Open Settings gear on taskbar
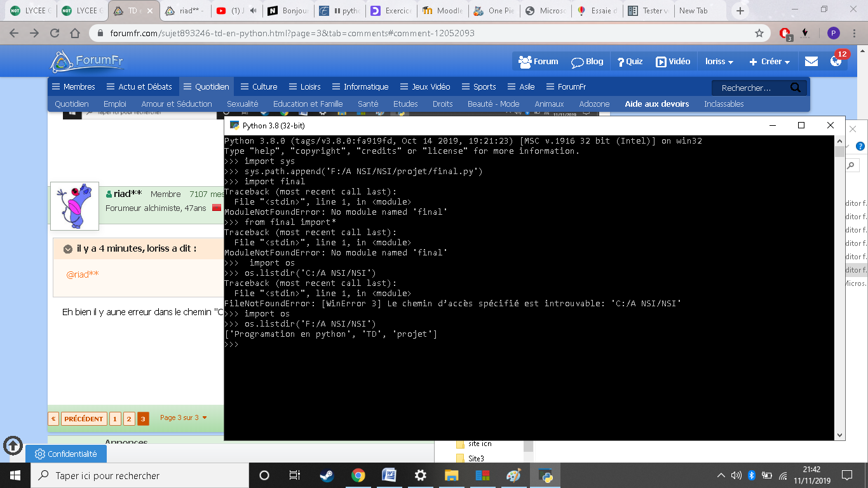 420,475
